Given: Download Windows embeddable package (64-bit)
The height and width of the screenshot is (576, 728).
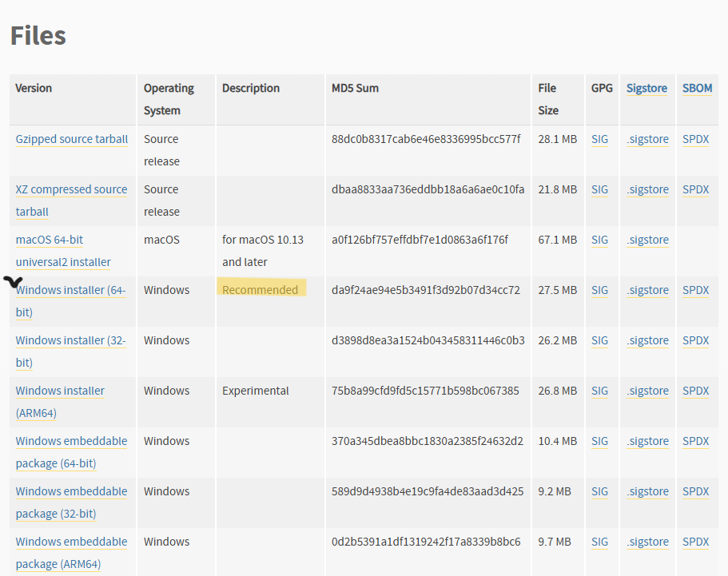Looking at the screenshot, I should tap(71, 452).
